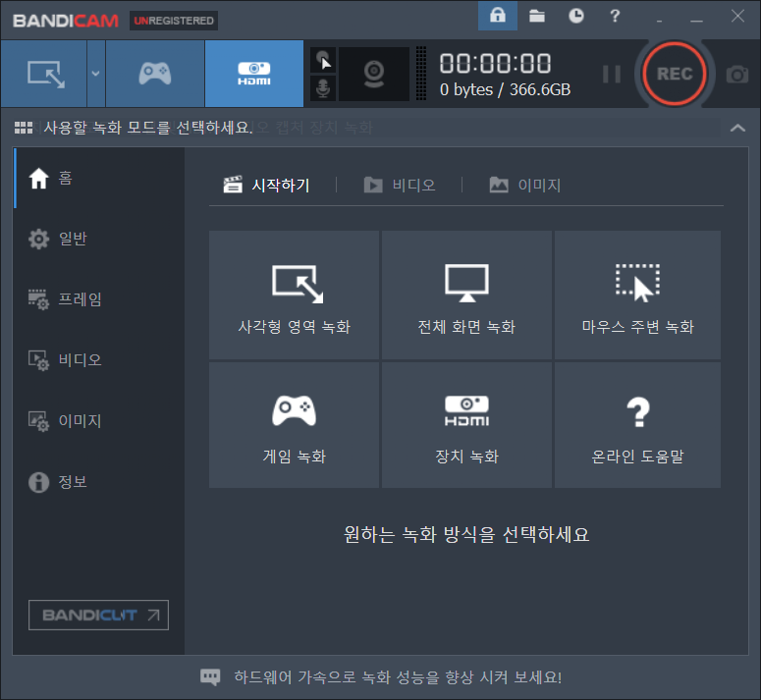Click the pause recording button
Image resolution: width=761 pixels, height=700 pixels.
[x=612, y=75]
